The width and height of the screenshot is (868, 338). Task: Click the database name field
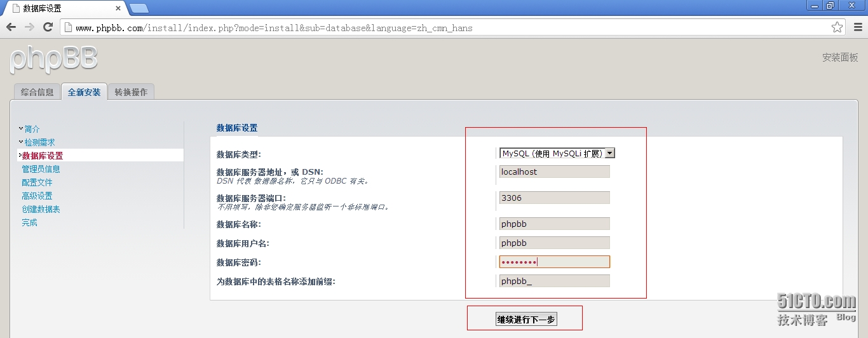(554, 224)
